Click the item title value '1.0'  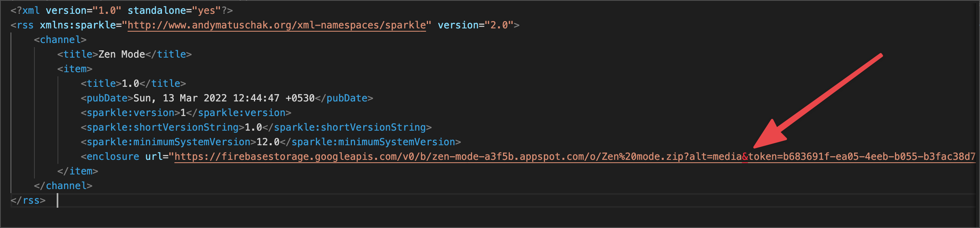[x=130, y=84]
